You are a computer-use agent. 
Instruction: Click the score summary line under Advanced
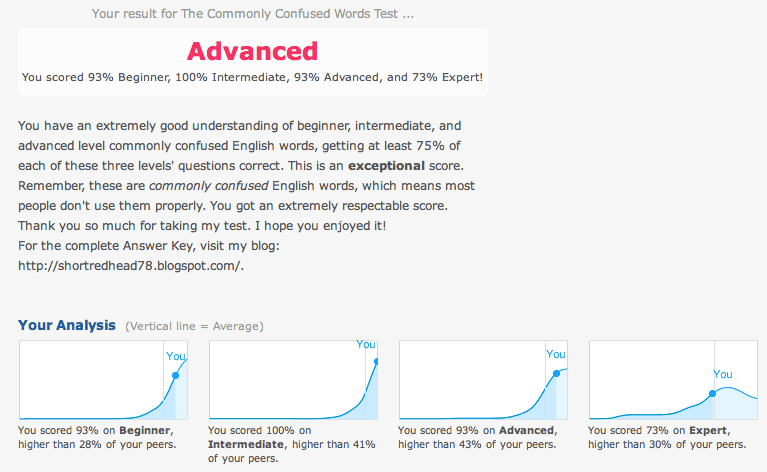(252, 77)
